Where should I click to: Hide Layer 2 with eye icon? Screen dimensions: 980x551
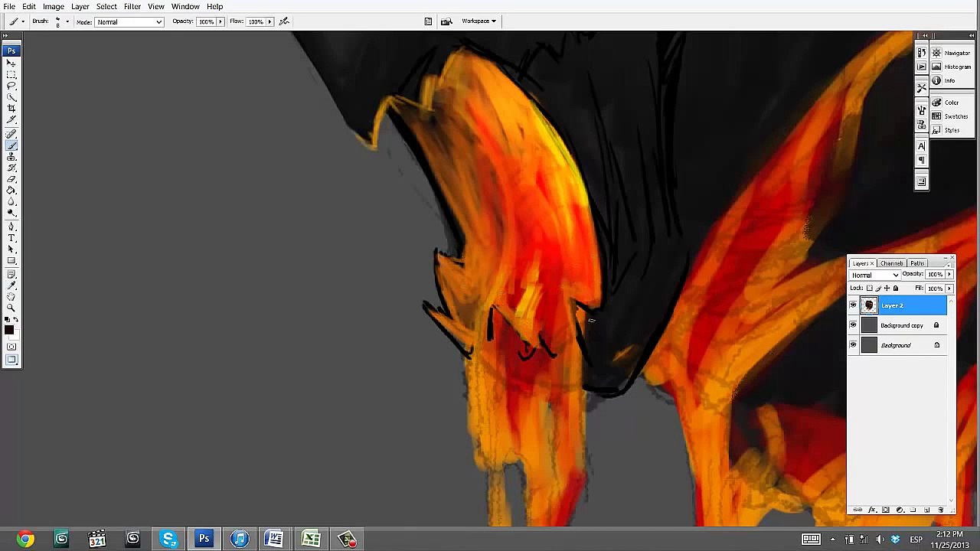853,305
